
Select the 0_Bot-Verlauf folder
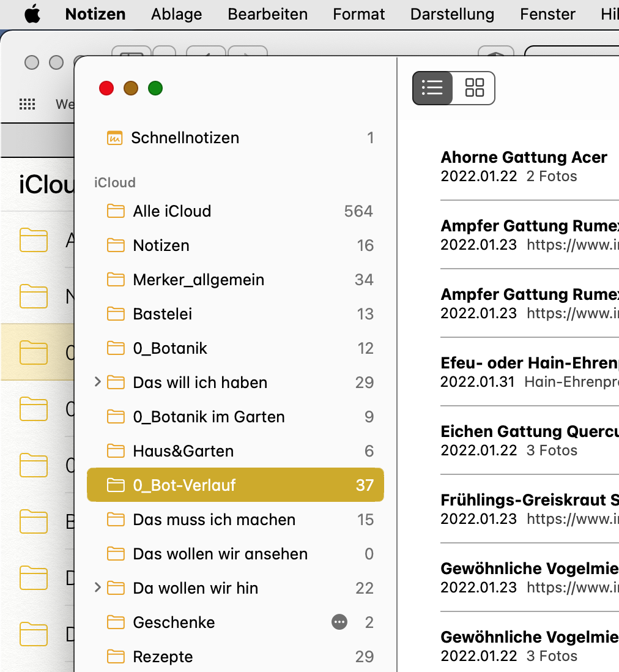tap(235, 485)
